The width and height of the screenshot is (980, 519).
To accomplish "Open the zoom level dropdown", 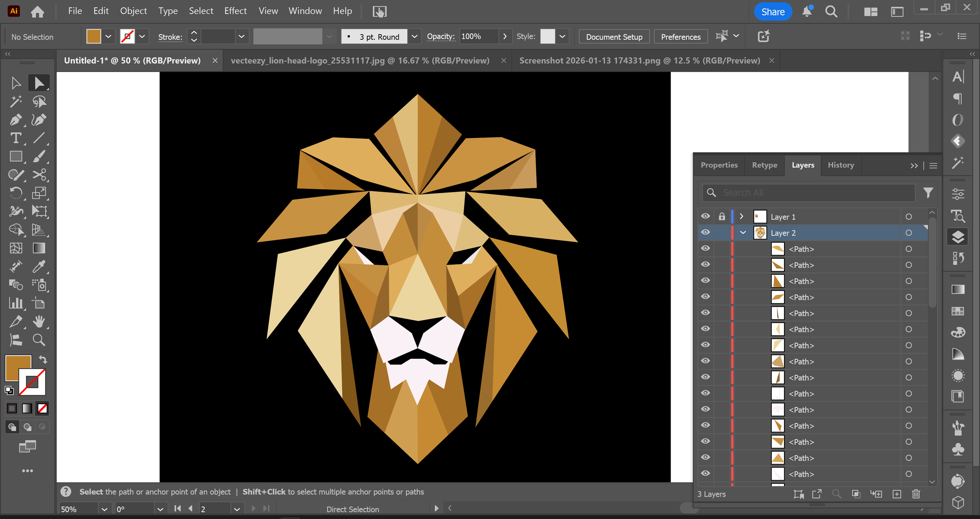I will [x=104, y=509].
